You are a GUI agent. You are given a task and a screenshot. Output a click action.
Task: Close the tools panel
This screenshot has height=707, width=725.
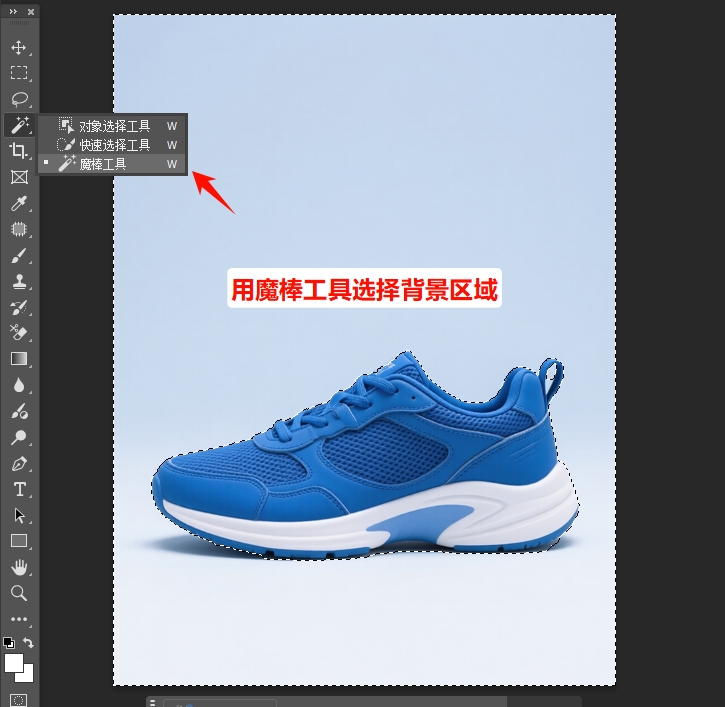coord(31,12)
